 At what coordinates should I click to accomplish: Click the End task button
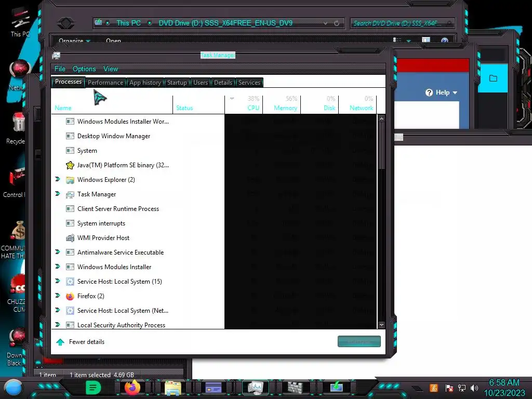tap(359, 341)
